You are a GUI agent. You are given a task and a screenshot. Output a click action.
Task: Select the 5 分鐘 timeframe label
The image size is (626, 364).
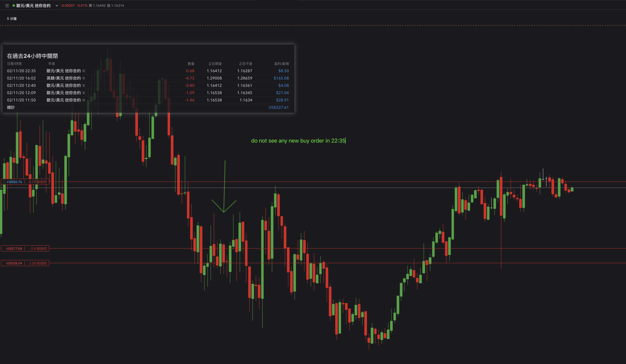[12, 19]
